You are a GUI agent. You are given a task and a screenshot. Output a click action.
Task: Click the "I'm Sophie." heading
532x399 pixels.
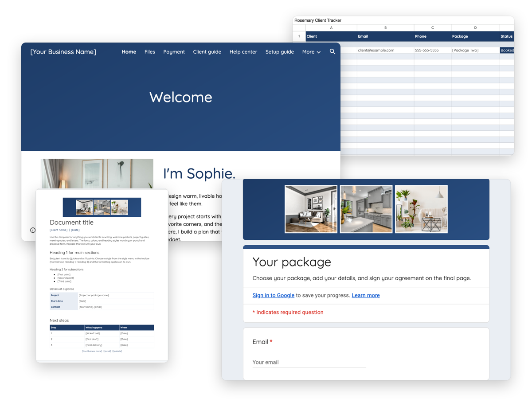click(199, 173)
